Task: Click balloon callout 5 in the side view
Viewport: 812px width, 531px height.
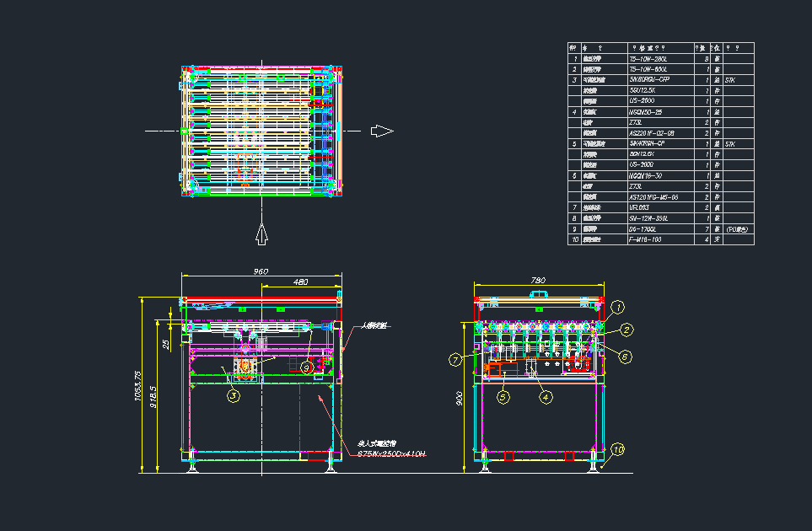Action: tap(503, 397)
